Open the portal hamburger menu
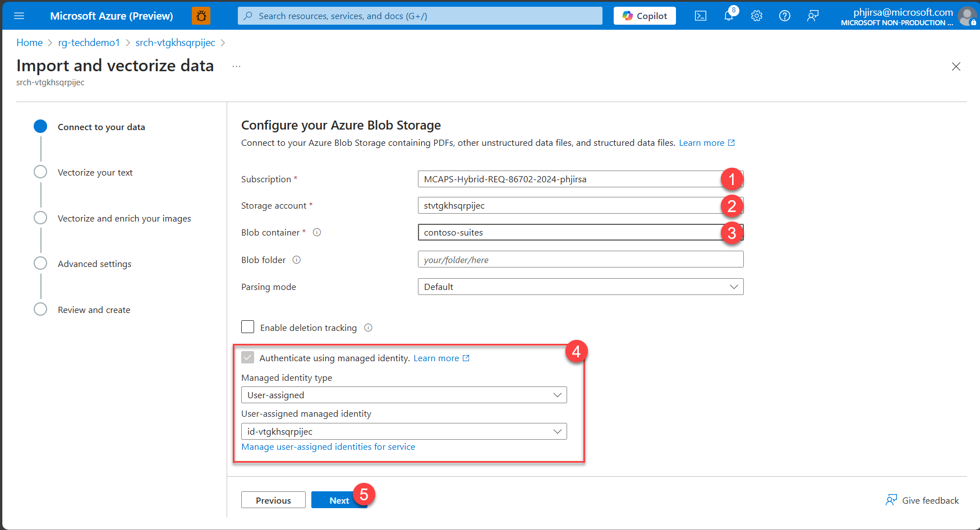The image size is (980, 530). (x=19, y=16)
